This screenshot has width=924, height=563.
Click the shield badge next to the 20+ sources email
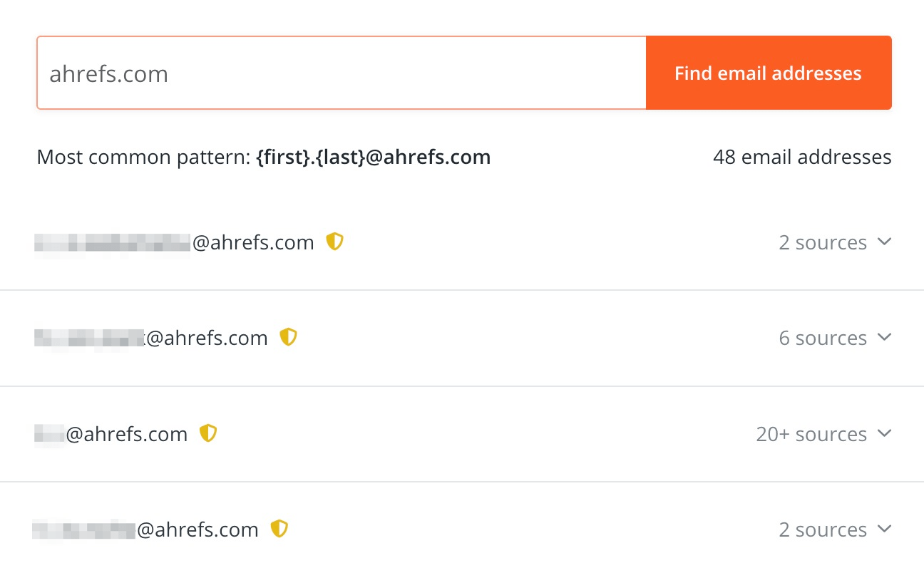(207, 433)
